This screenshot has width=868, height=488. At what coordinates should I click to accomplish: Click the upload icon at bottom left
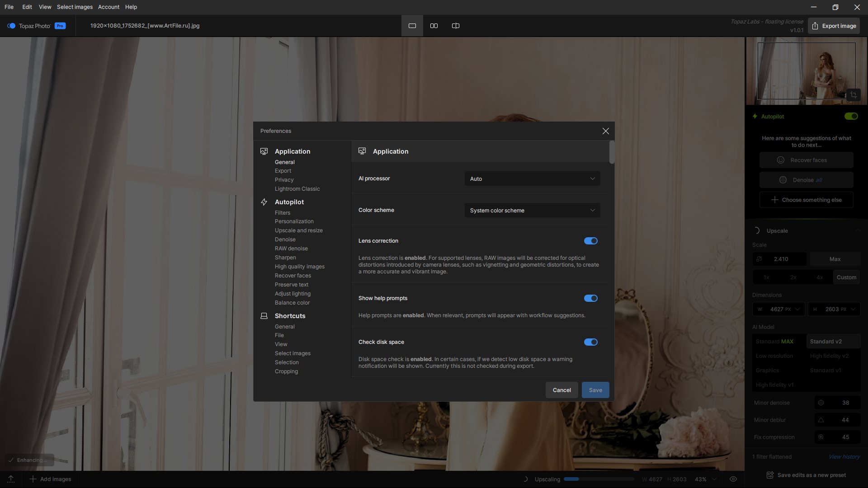coord(11,479)
